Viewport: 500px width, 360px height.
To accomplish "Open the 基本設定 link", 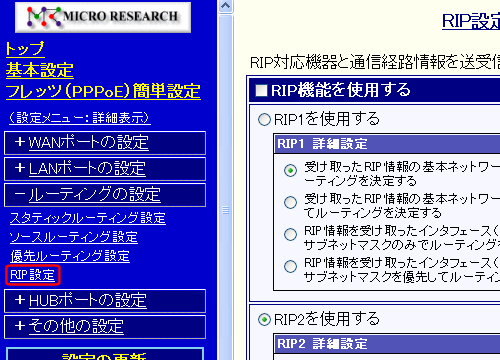I will click(40, 70).
